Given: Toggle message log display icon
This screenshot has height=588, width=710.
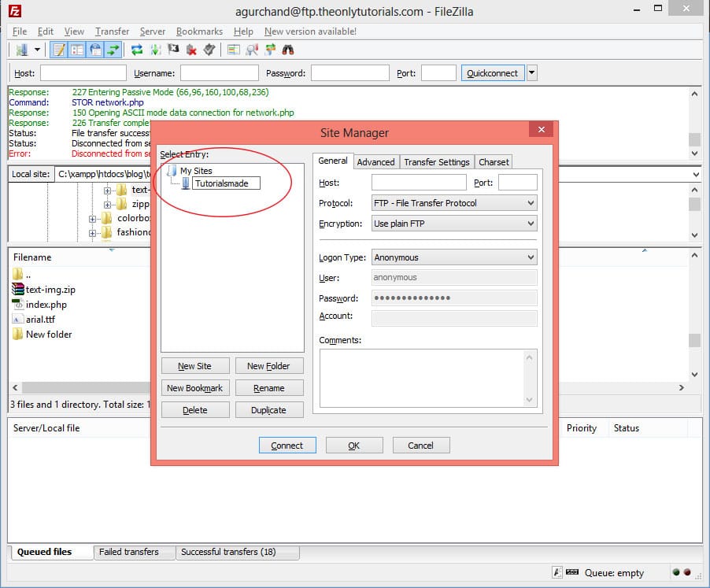Looking at the screenshot, I should pos(59,50).
